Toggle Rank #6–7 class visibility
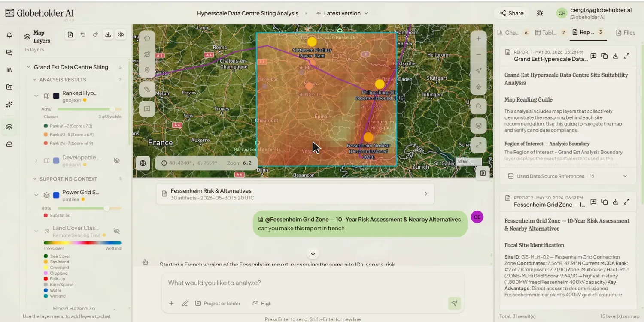644x322 pixels. click(68, 143)
